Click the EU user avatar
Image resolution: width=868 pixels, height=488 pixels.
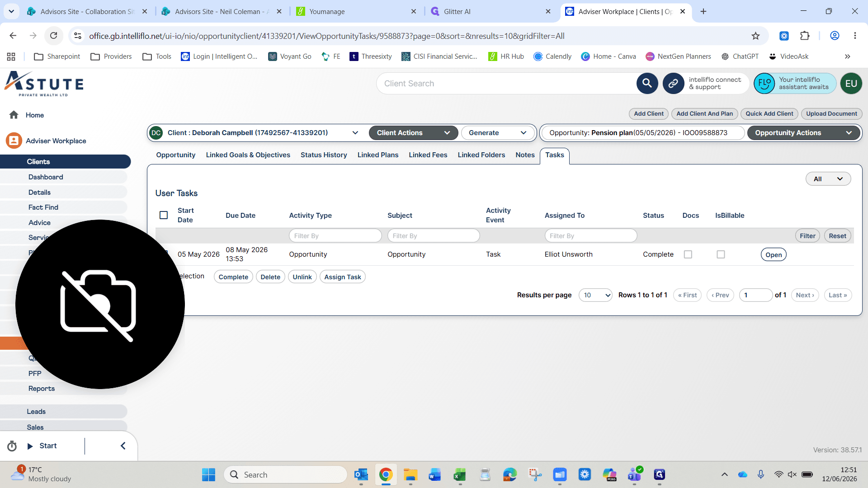pyautogui.click(x=851, y=84)
